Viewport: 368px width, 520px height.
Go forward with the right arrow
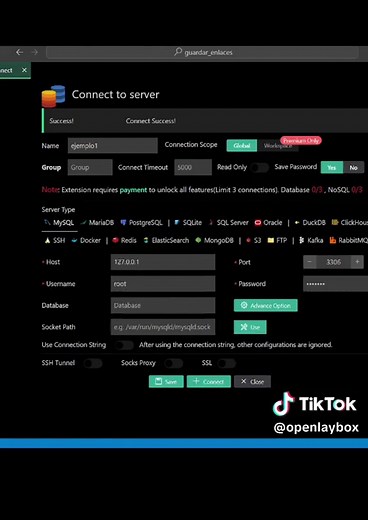coord(35,52)
